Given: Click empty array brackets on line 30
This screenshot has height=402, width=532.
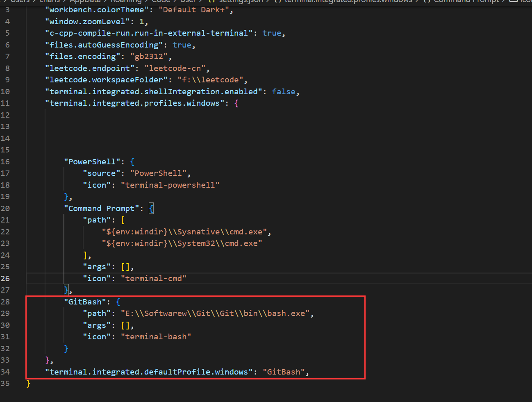Looking at the screenshot, I should point(125,325).
